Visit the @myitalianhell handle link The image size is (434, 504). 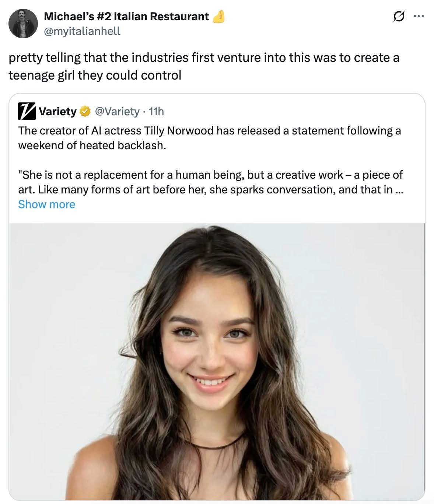pos(82,31)
